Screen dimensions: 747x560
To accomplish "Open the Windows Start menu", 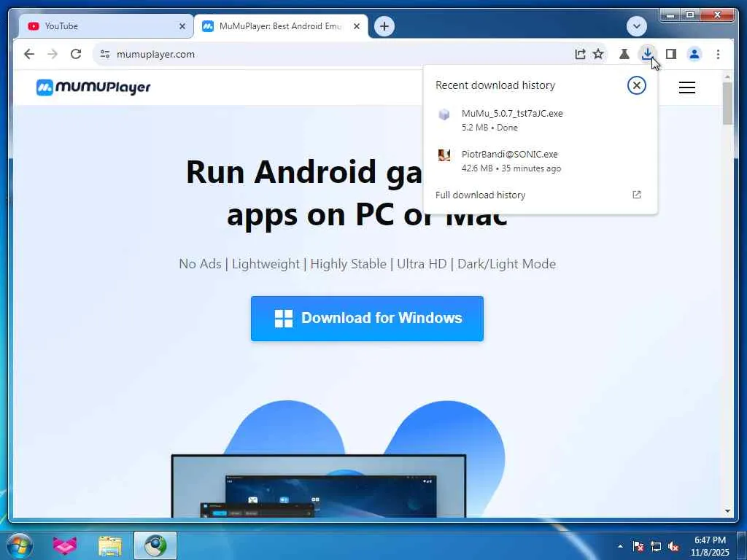I will tap(20, 545).
